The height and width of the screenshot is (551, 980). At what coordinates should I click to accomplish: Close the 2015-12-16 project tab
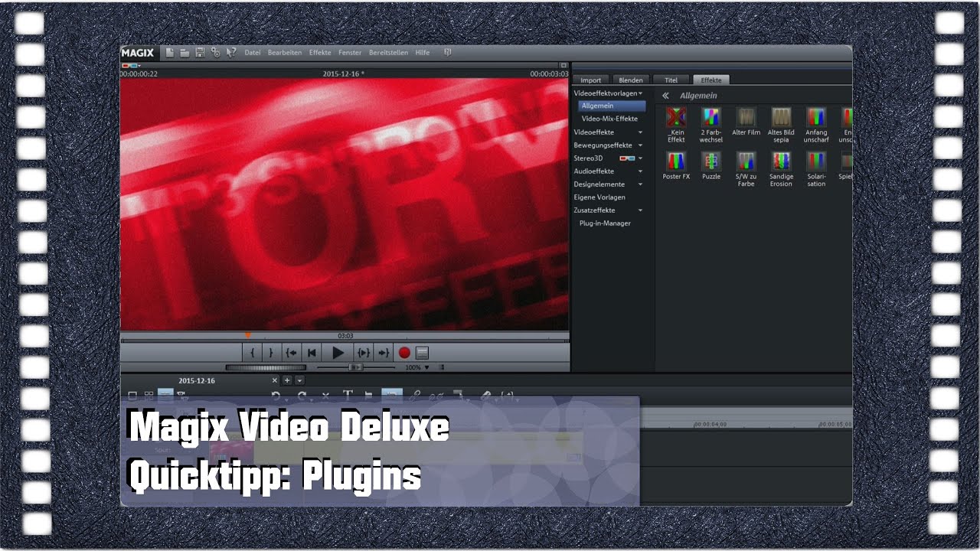[275, 380]
